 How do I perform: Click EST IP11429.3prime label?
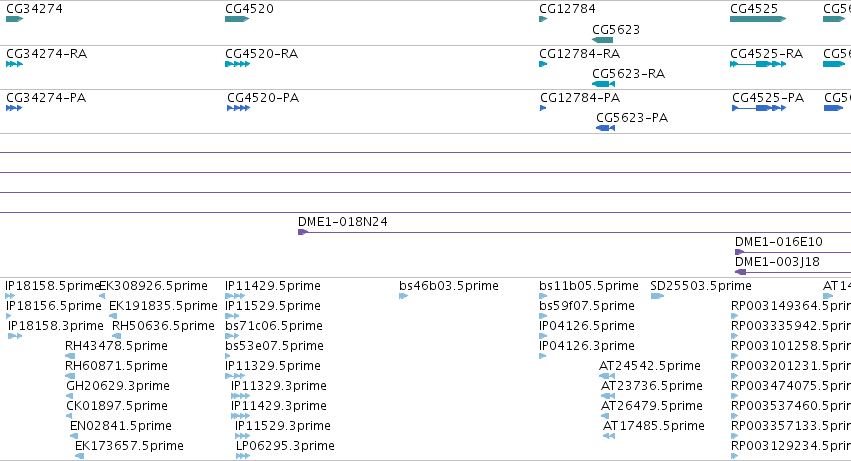tap(279, 406)
